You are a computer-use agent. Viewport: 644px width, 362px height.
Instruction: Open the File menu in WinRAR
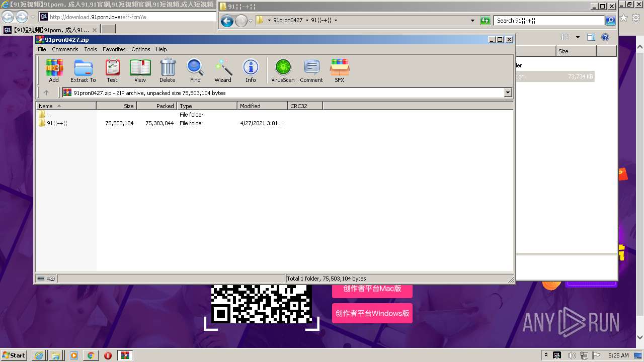click(42, 49)
